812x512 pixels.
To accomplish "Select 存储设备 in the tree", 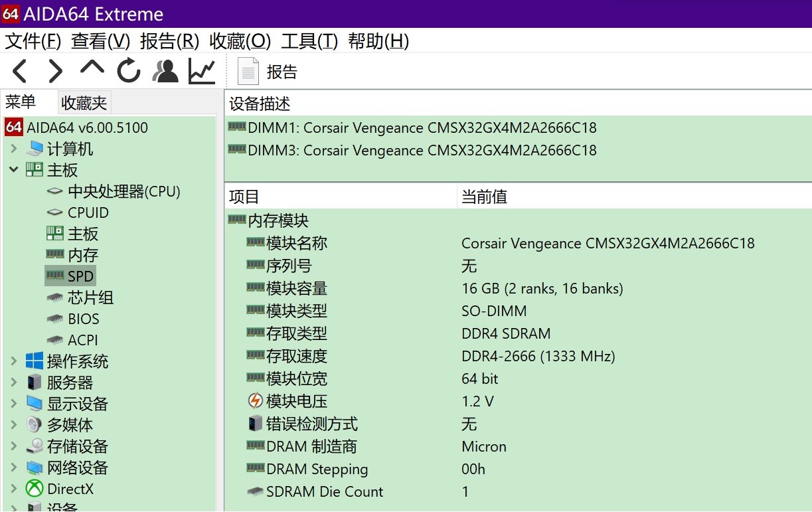I will pyautogui.click(x=67, y=446).
